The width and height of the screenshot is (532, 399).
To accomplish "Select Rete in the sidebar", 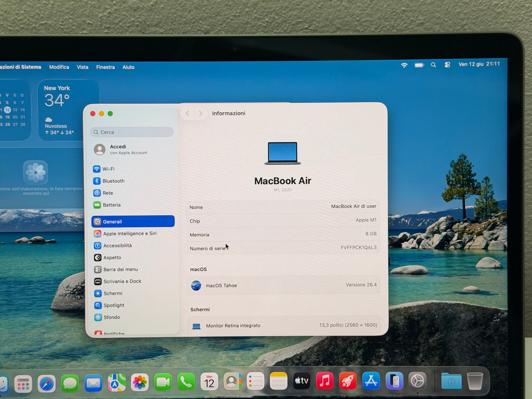I will [133, 193].
